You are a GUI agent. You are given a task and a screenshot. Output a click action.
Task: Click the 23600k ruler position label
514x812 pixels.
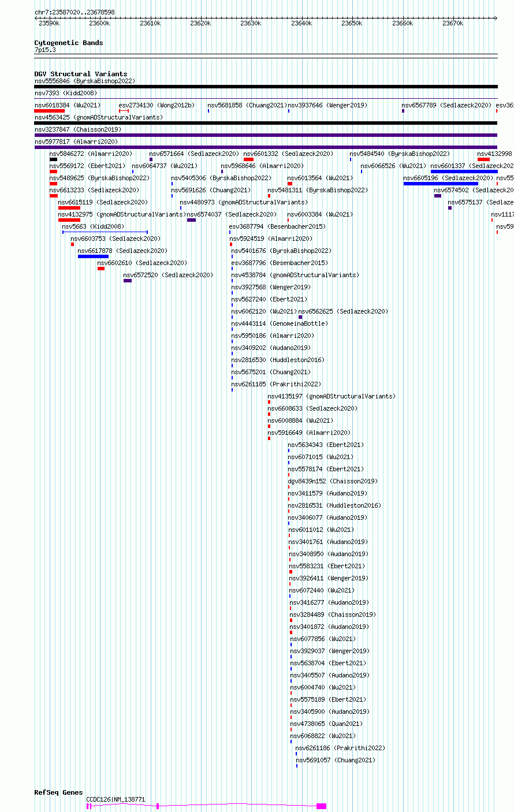pos(99,23)
